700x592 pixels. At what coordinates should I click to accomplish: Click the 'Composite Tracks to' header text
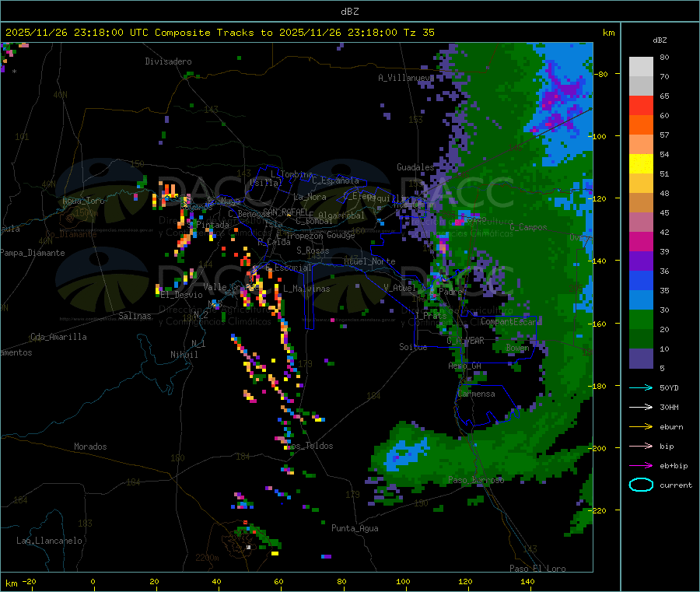point(213,33)
